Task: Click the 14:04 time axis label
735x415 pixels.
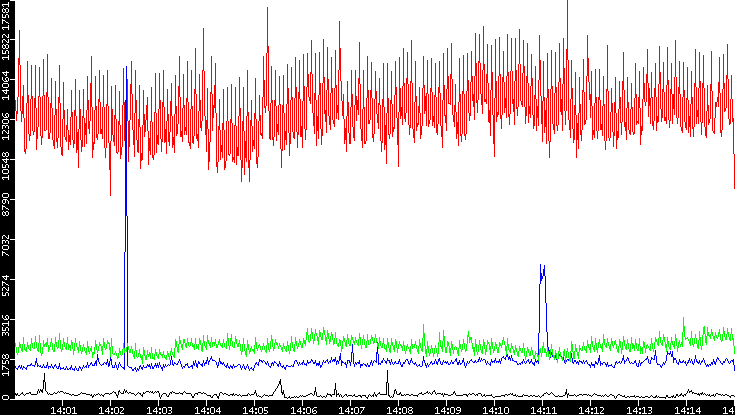Action: (x=206, y=410)
